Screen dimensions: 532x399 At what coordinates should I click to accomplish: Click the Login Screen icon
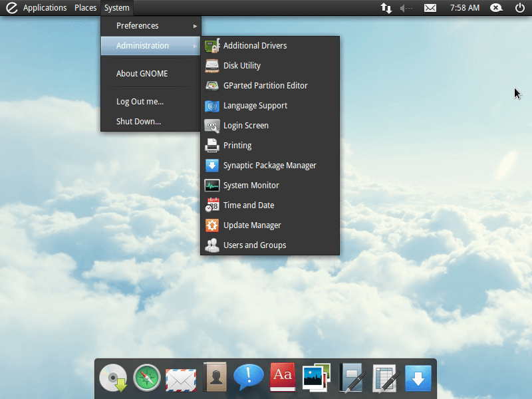coord(212,126)
